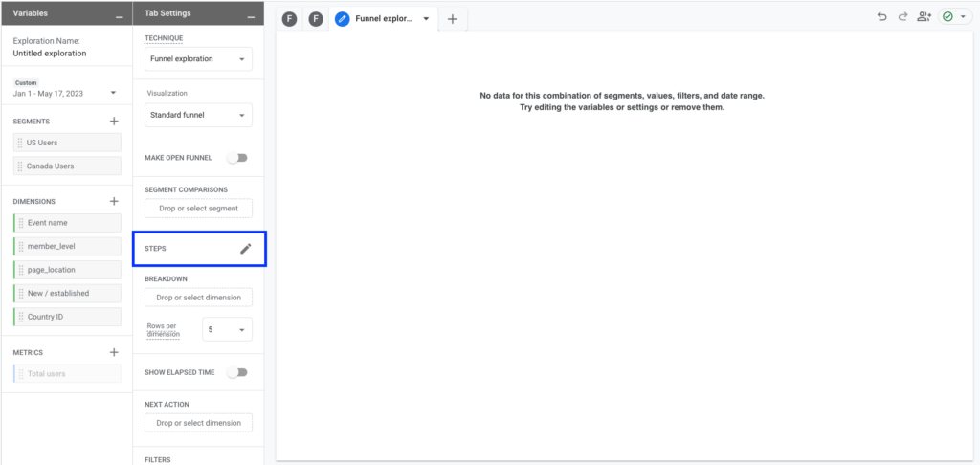980x465 pixels.
Task: Click the pencil icon to edit Steps
Action: [x=245, y=249]
